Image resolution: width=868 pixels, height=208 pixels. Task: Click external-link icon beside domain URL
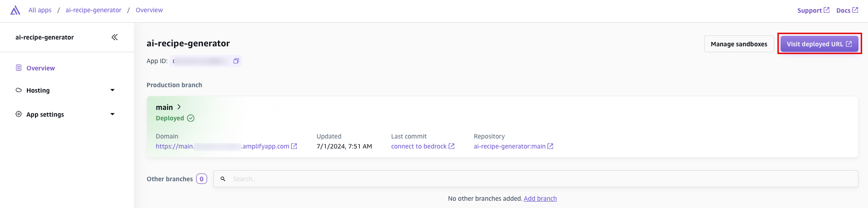[294, 146]
